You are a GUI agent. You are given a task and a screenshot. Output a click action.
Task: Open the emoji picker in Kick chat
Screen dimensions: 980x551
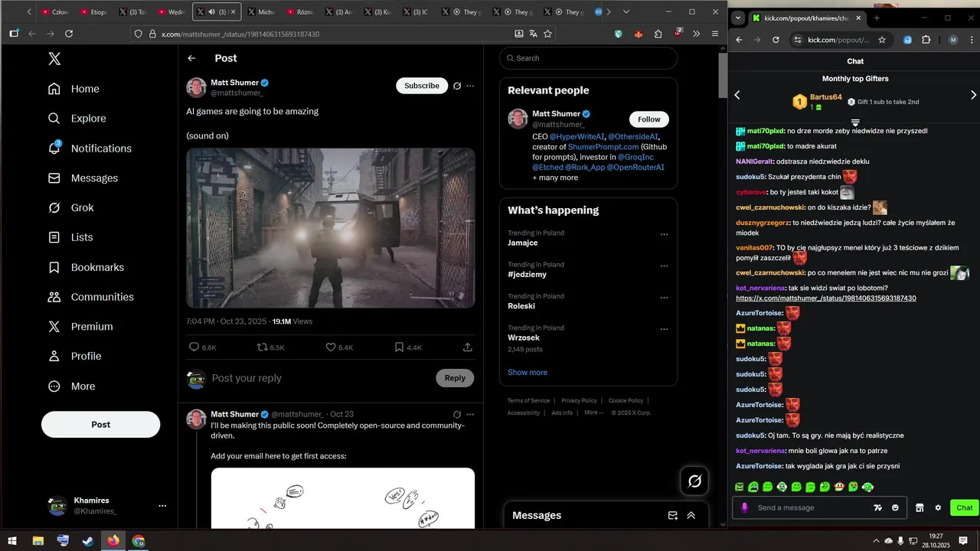coord(895,507)
